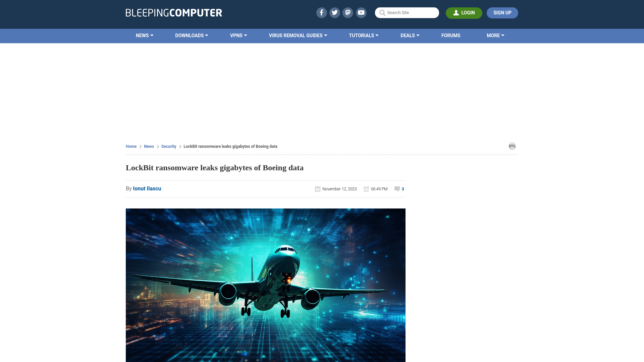
Task: Click the search magnifier icon
Action: (x=382, y=13)
